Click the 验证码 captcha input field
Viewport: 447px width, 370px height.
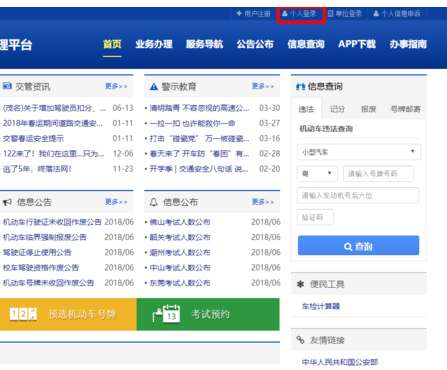[315, 218]
